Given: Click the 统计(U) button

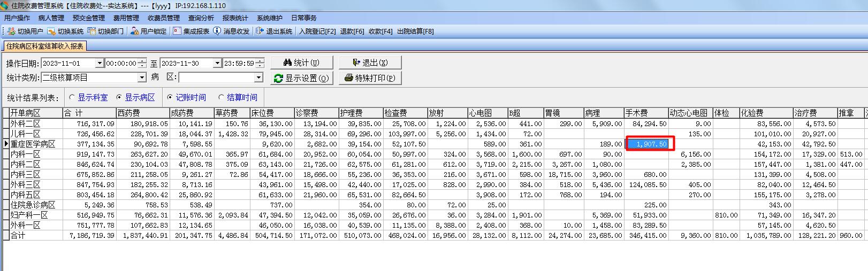Looking at the screenshot, I should click(302, 63).
